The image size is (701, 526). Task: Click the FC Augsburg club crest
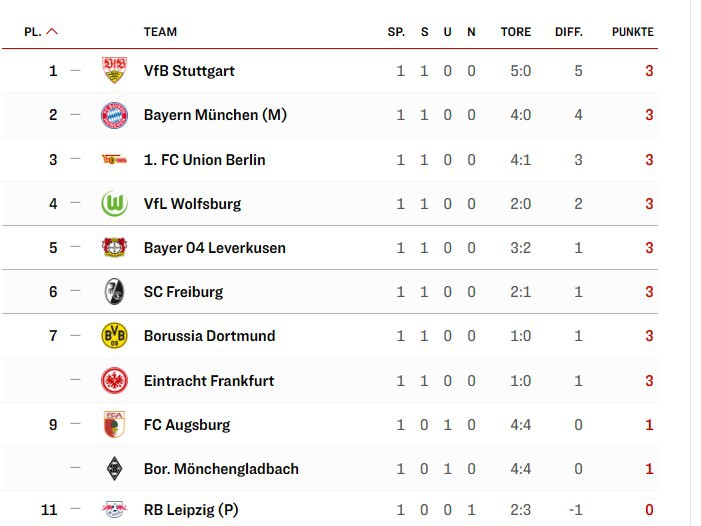click(x=114, y=425)
